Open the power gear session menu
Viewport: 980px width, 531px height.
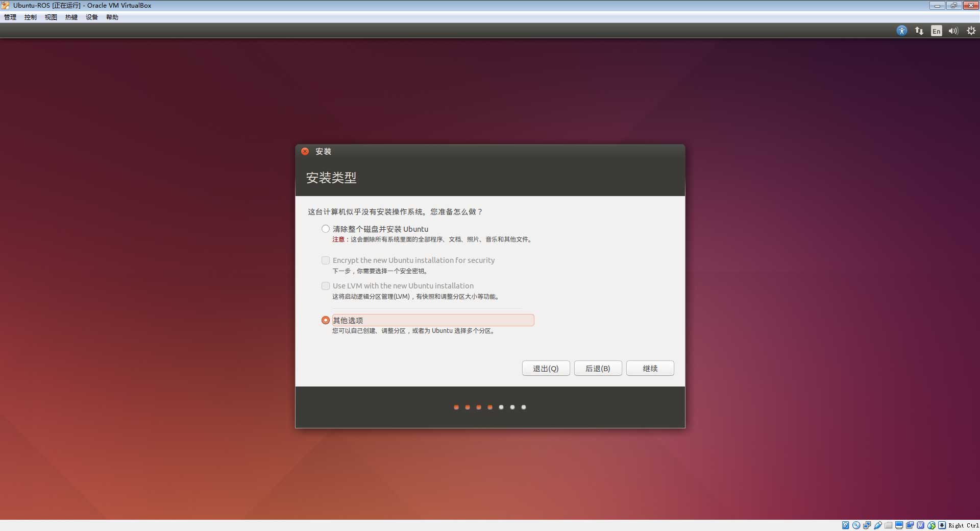point(971,31)
